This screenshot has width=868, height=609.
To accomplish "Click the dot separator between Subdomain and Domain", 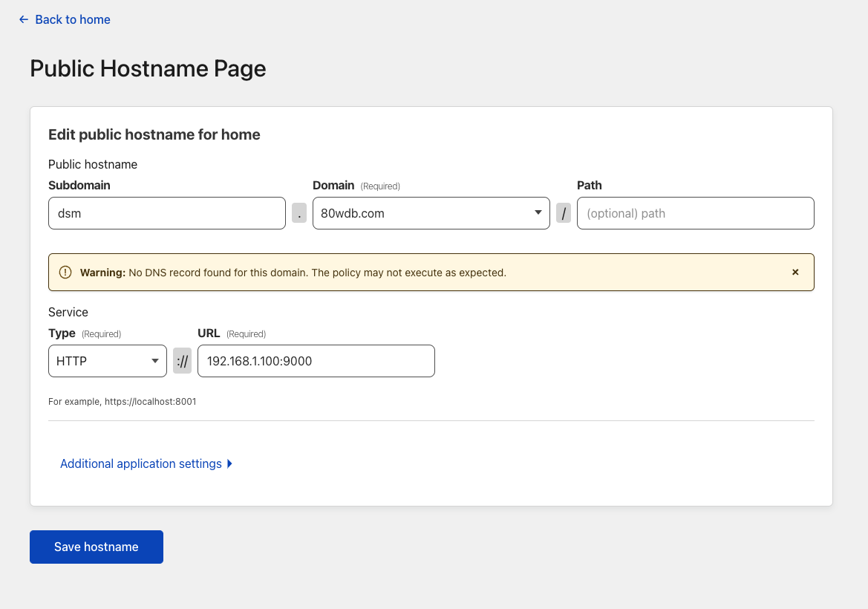I will pos(298,213).
